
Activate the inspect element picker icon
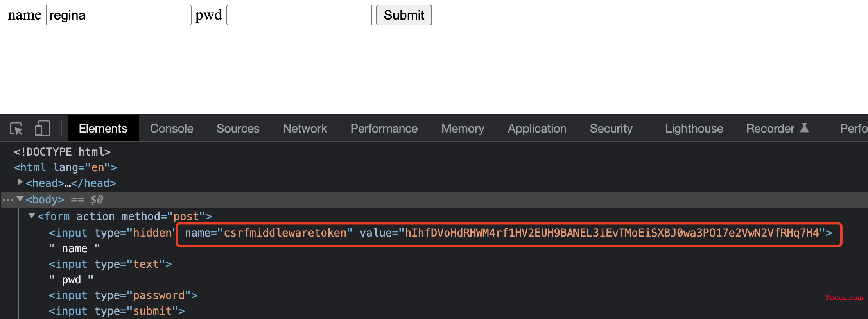coord(16,129)
